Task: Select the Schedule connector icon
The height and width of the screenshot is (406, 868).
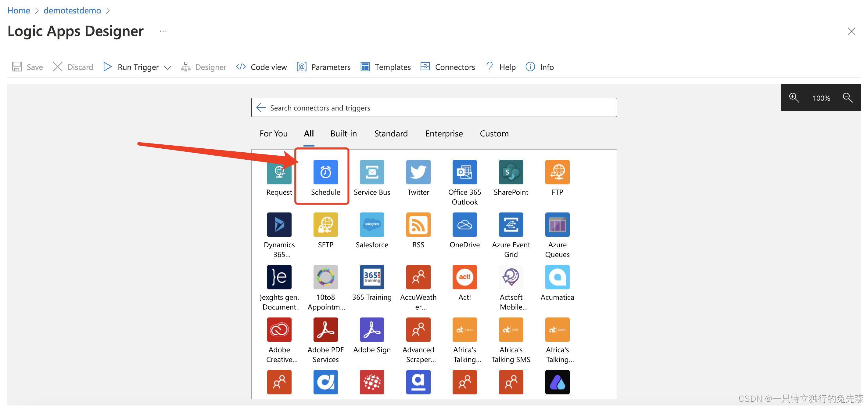Action: point(325,172)
